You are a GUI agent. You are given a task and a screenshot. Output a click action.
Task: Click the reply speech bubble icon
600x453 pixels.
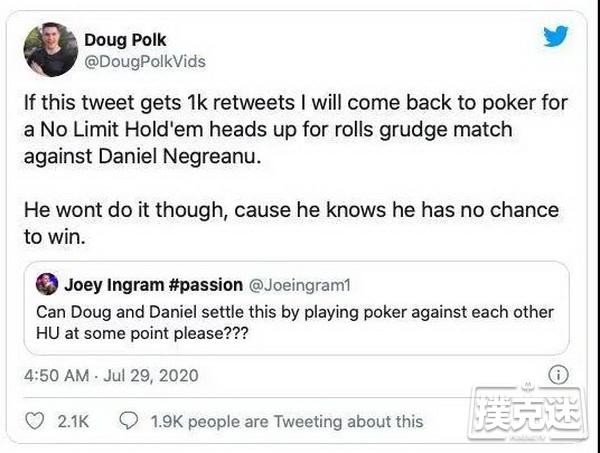pos(128,421)
